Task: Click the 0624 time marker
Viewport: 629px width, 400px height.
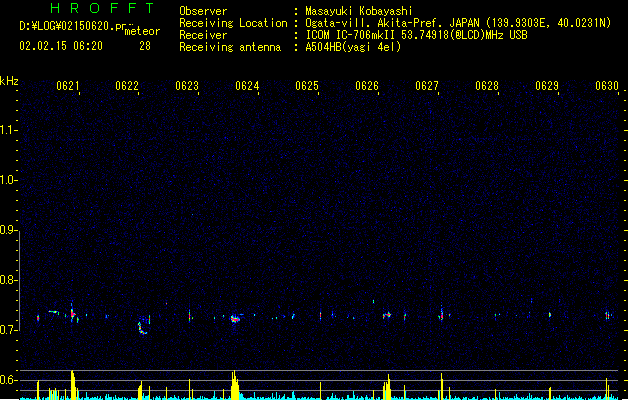Action: pos(247,86)
